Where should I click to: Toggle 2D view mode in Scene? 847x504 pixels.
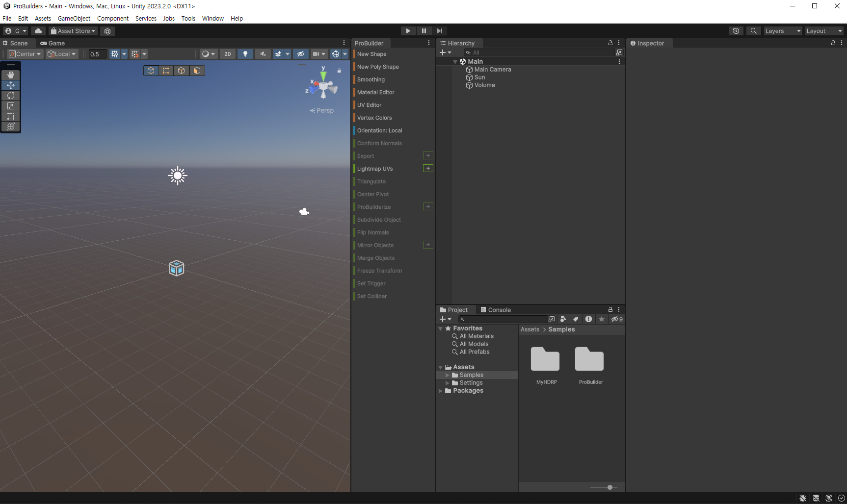click(228, 54)
